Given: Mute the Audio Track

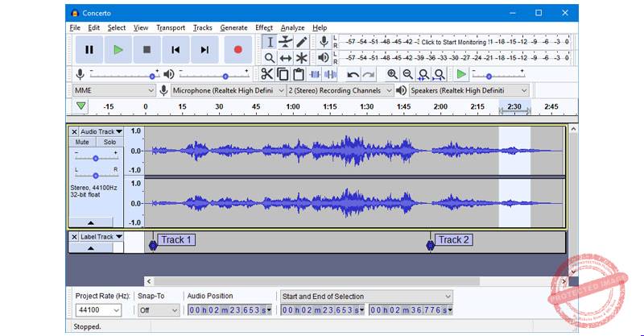Looking at the screenshot, I should pyautogui.click(x=82, y=142).
